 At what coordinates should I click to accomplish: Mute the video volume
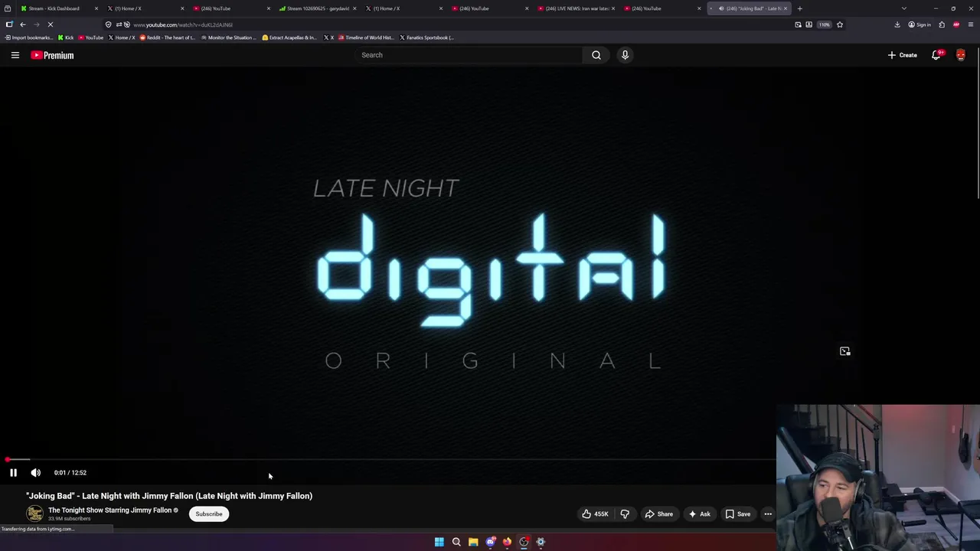[x=35, y=473]
